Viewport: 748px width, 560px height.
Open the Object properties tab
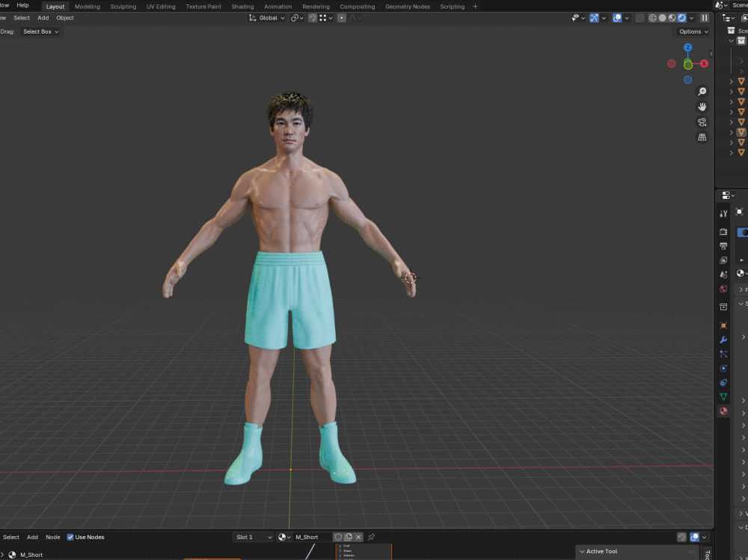coord(723,325)
